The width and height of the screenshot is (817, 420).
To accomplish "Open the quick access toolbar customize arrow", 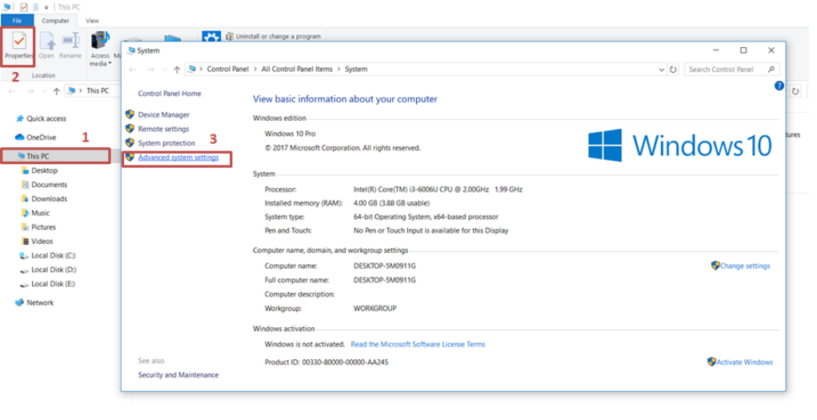I will (x=45, y=6).
